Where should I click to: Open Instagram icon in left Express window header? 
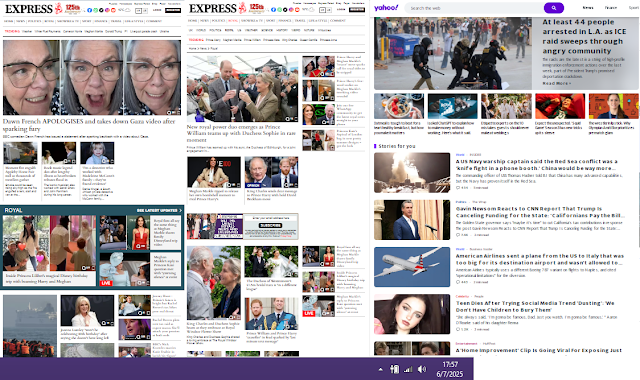(x=107, y=10)
